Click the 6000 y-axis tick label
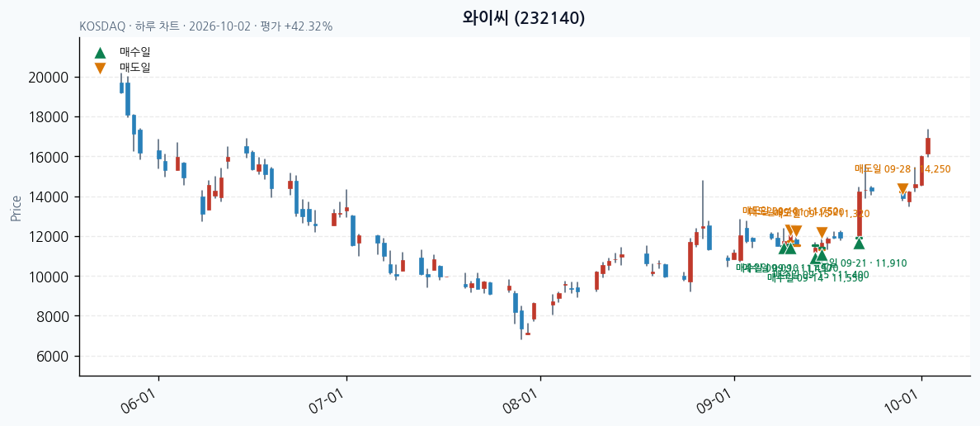Screen dimensions: 980x426 pos(51,357)
